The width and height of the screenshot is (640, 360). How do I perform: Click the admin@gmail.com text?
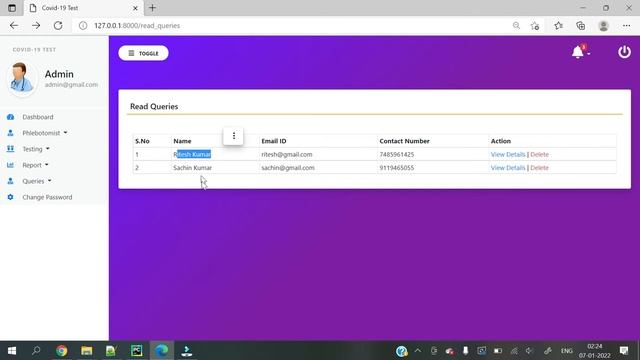click(71, 84)
